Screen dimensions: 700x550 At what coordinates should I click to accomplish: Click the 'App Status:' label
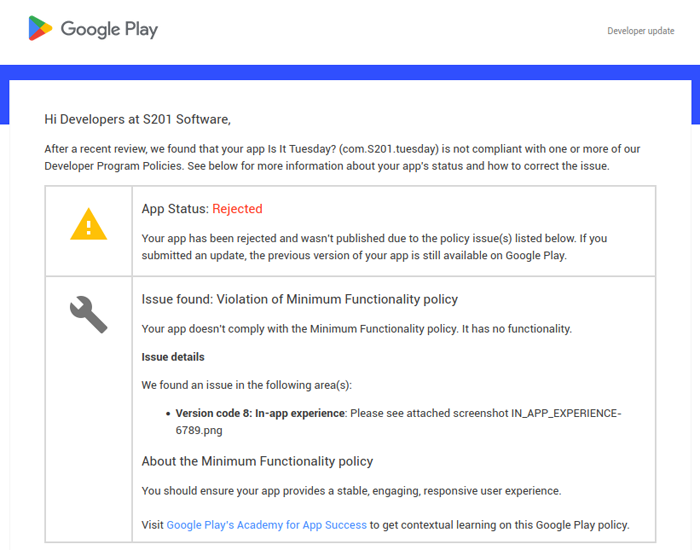[x=175, y=209]
